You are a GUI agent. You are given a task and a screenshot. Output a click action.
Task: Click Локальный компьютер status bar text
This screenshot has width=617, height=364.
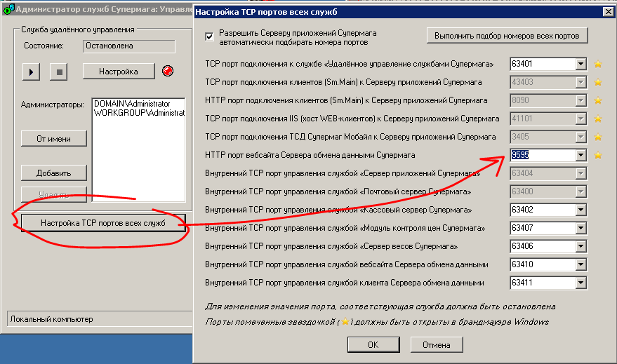[51, 319]
